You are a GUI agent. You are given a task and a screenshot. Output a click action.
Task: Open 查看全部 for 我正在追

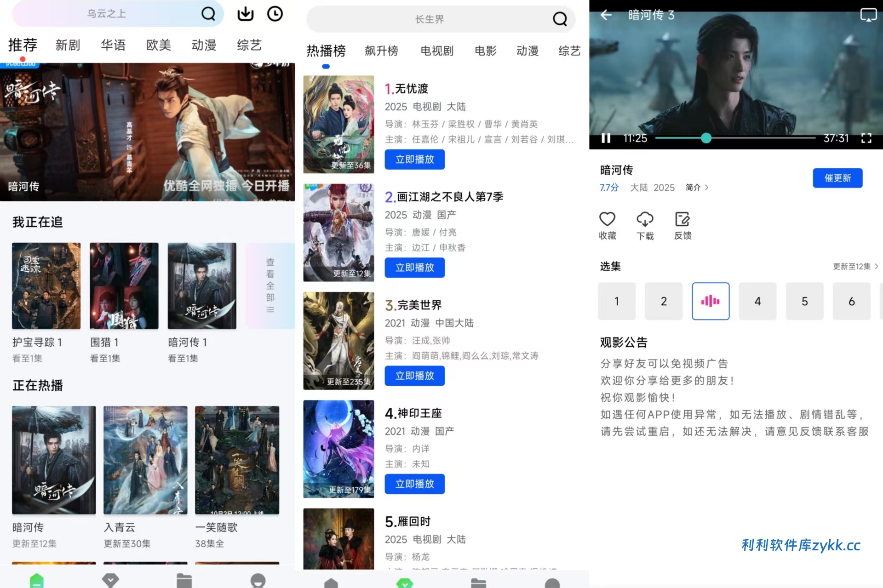point(270,285)
